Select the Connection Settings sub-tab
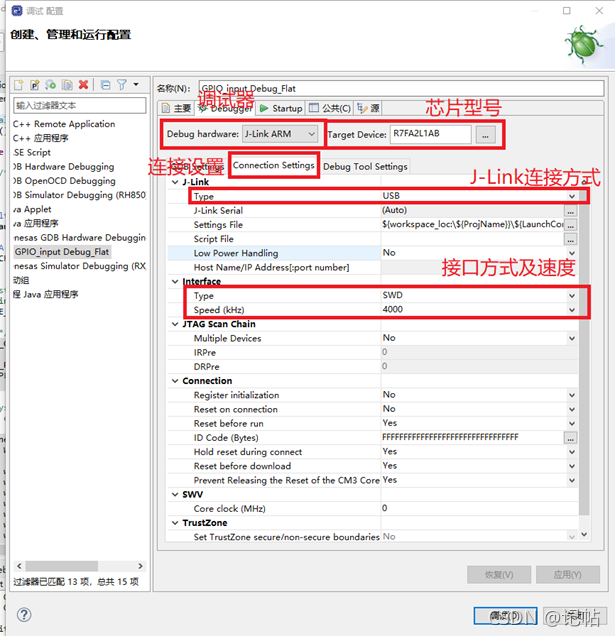The width and height of the screenshot is (615, 636). coord(274,165)
